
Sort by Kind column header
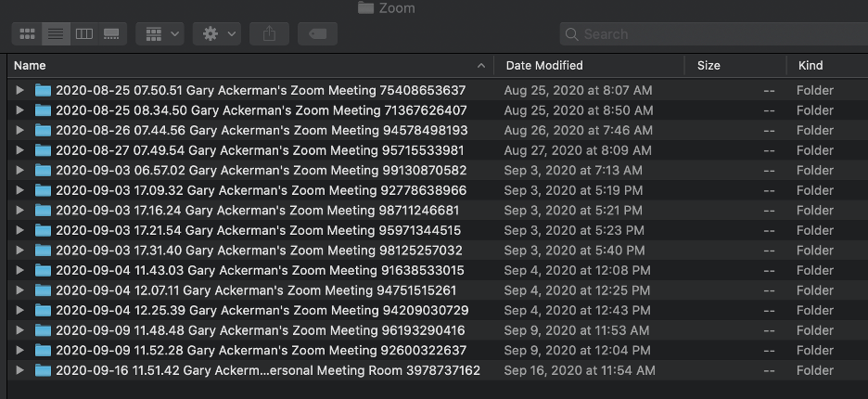[x=827, y=65]
